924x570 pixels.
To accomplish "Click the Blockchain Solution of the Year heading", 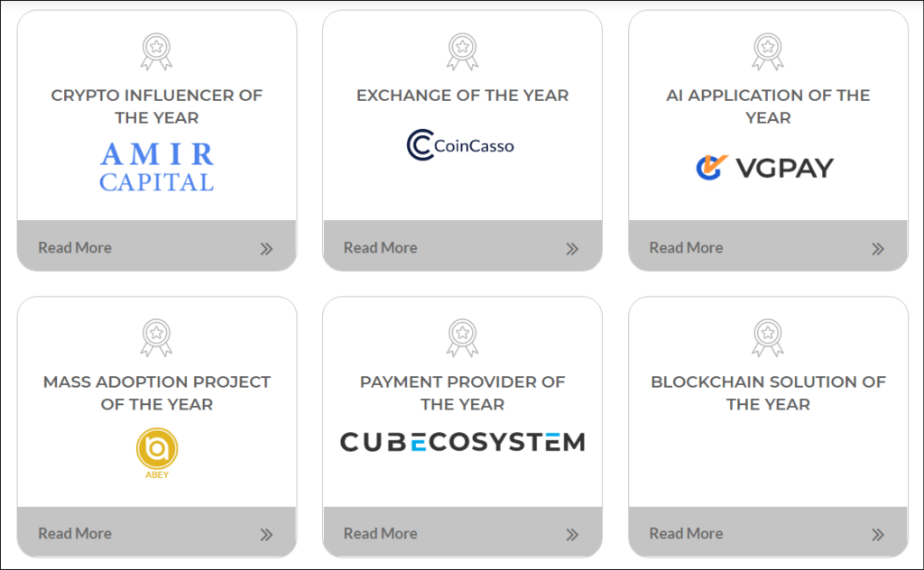I will [x=768, y=392].
